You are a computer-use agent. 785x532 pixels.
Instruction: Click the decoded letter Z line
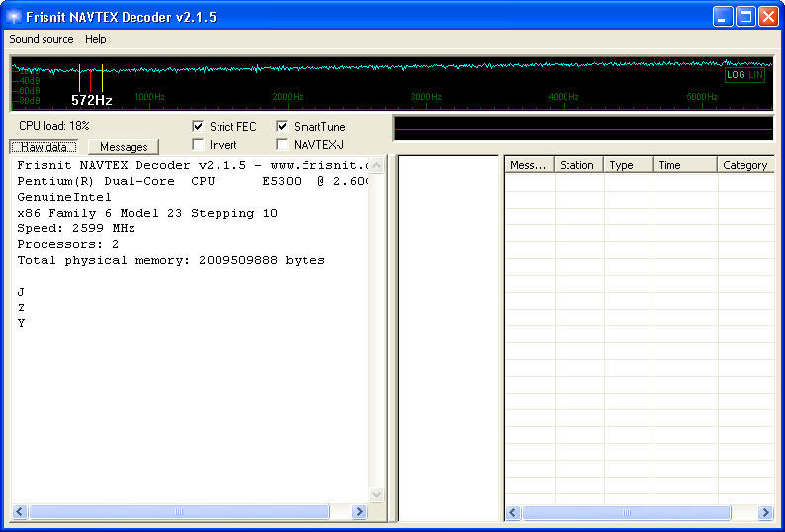[21, 308]
